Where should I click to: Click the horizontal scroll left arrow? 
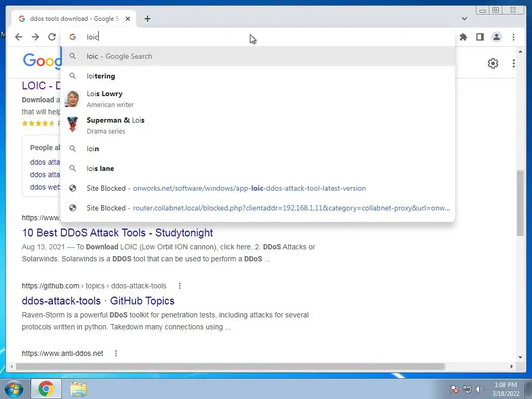coord(11,366)
